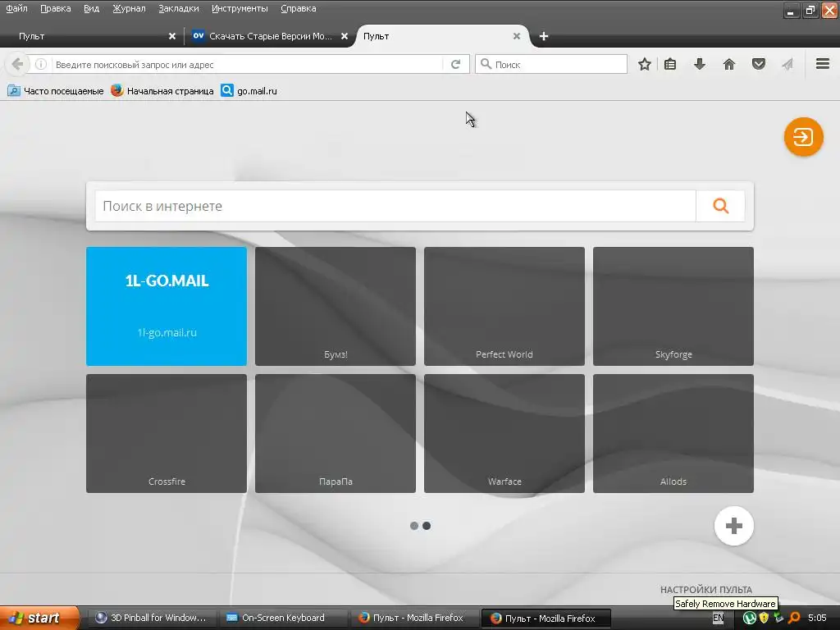840x630 pixels.
Task: Switch to first Пульт - Mozilla Firefox taskbar button
Action: (414, 618)
